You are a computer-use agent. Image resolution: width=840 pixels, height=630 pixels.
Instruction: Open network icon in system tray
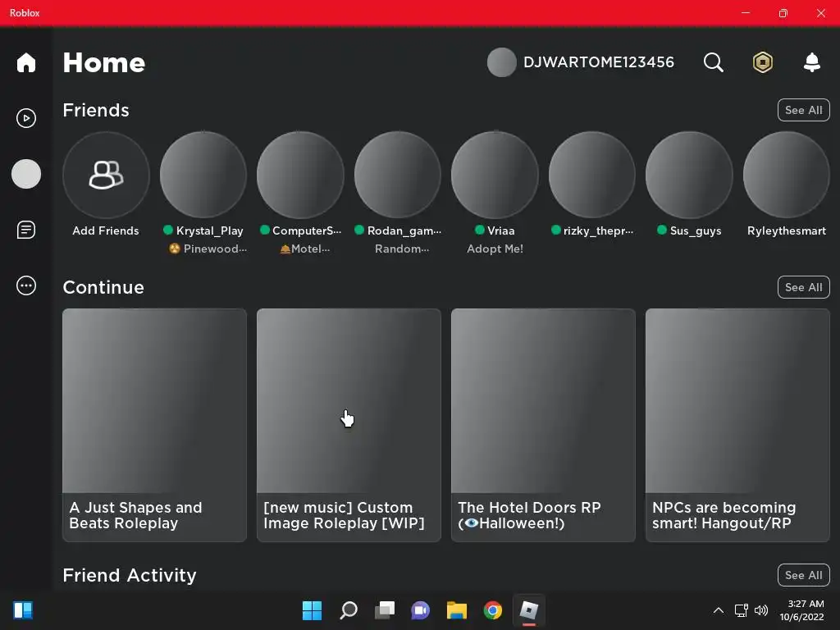741,610
